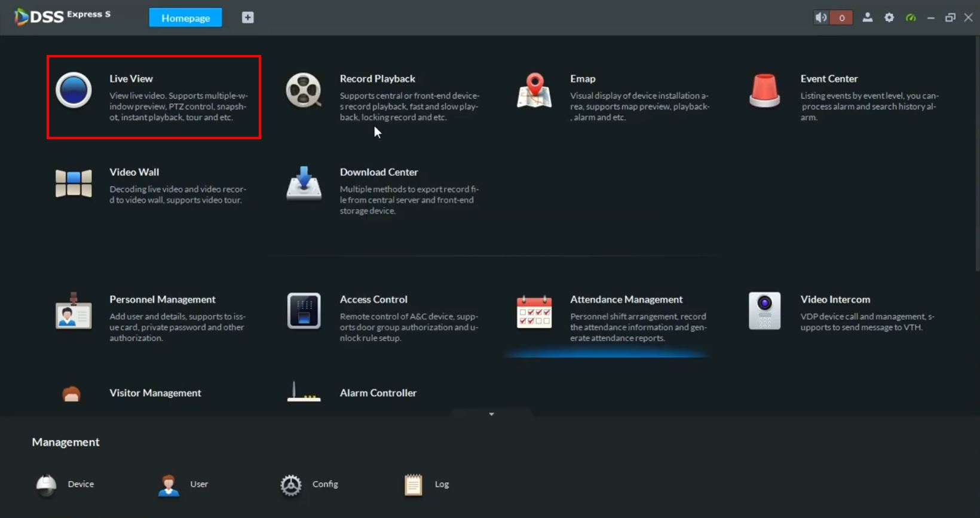Restore down the DSS Express window
The image size is (980, 518).
(x=950, y=18)
